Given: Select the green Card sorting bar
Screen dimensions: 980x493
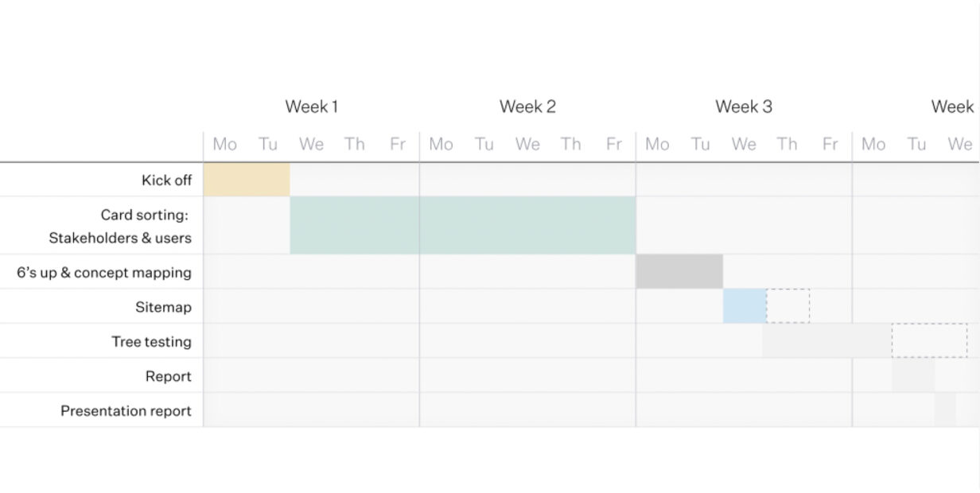Looking at the screenshot, I should (x=462, y=226).
